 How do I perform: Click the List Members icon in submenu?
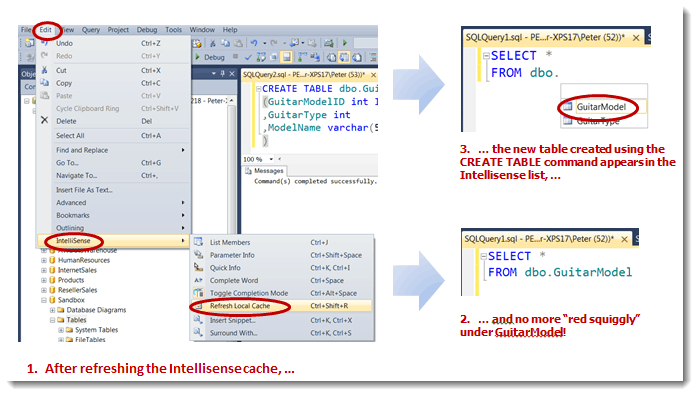point(199,242)
